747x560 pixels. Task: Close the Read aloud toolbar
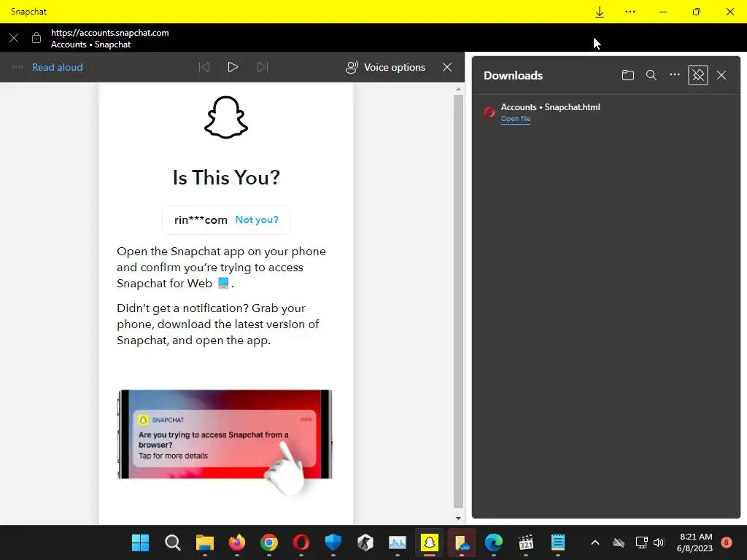(447, 67)
